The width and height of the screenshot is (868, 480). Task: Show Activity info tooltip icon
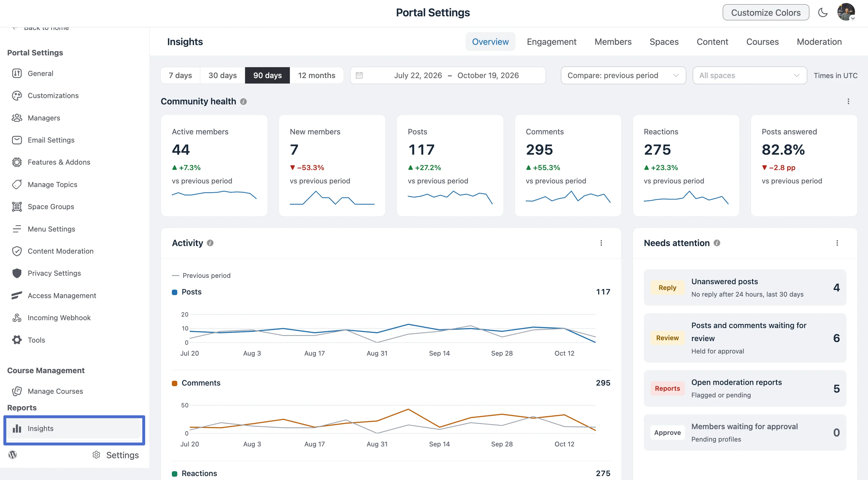coord(210,243)
